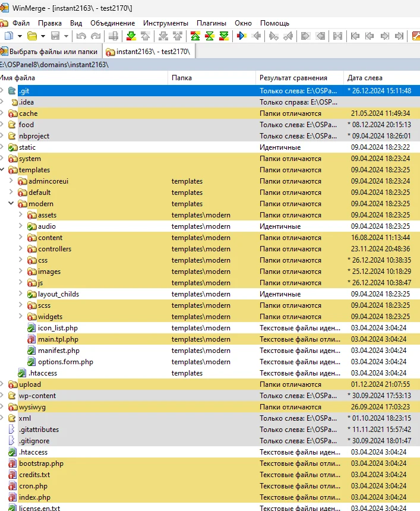Image resolution: width=420 pixels, height=511 pixels.
Task: Open the Правка menu
Action: pyautogui.click(x=50, y=23)
